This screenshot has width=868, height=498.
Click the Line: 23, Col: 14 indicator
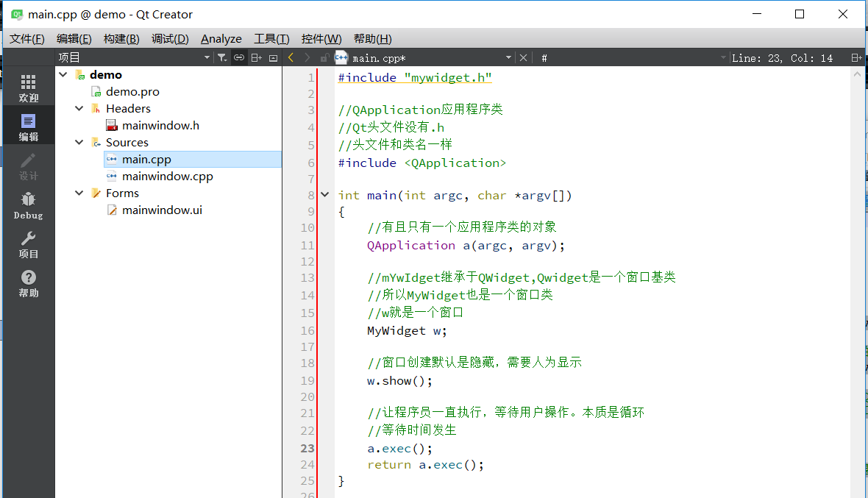pos(782,58)
